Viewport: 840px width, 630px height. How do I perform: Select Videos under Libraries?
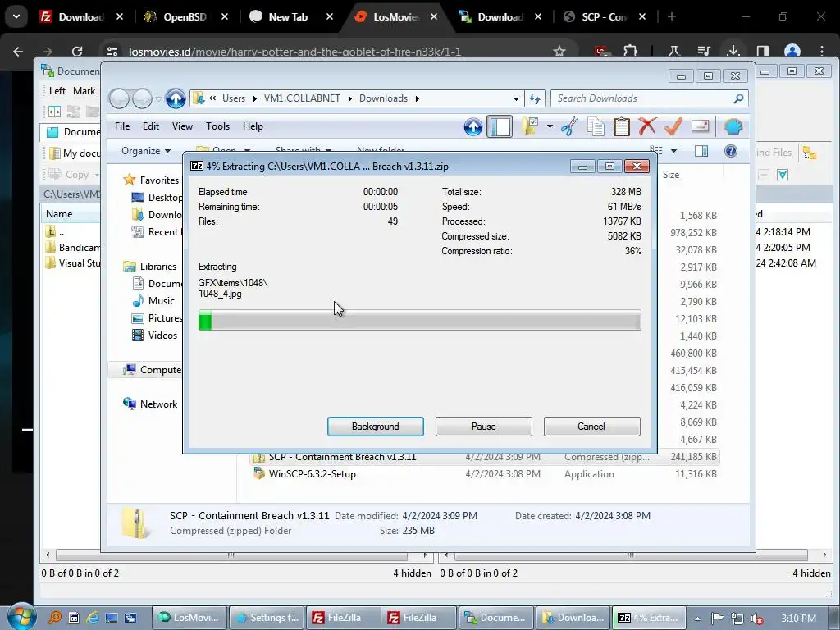(x=155, y=336)
